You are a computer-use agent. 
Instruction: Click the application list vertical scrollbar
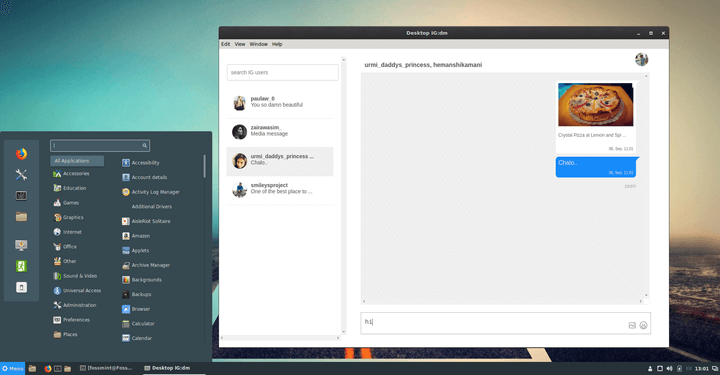[204, 166]
